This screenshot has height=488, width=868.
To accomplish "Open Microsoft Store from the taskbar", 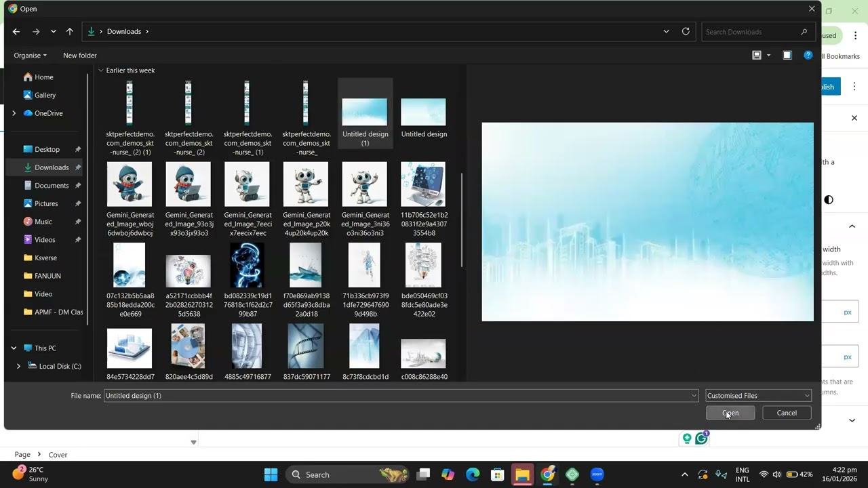I will pyautogui.click(x=498, y=474).
